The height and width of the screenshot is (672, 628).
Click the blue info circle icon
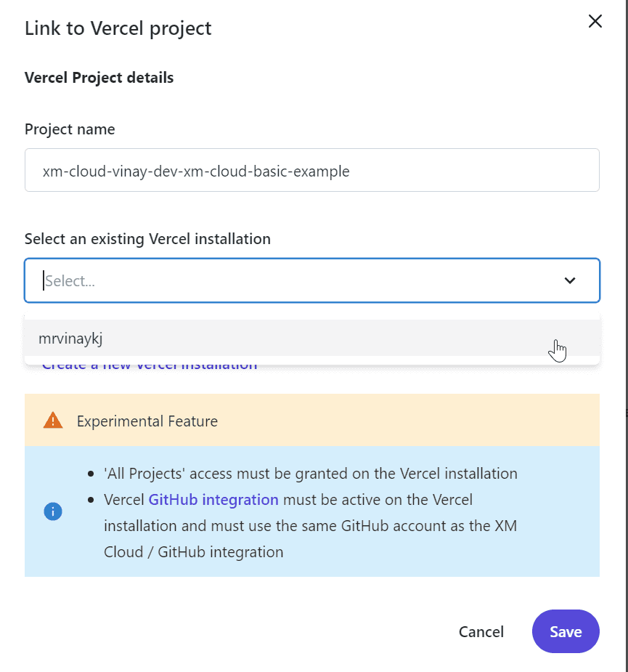[53, 511]
